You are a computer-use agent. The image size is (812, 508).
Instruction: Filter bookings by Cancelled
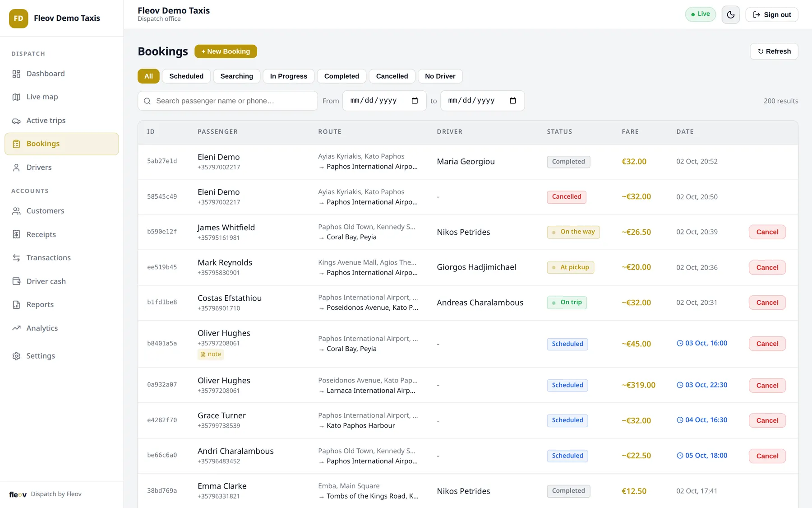pos(392,76)
